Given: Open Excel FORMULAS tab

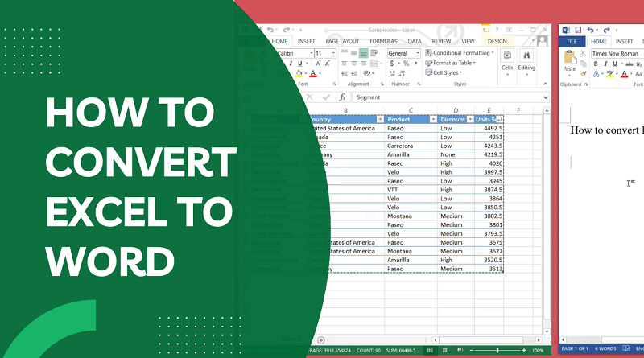Looking at the screenshot, I should point(383,41).
